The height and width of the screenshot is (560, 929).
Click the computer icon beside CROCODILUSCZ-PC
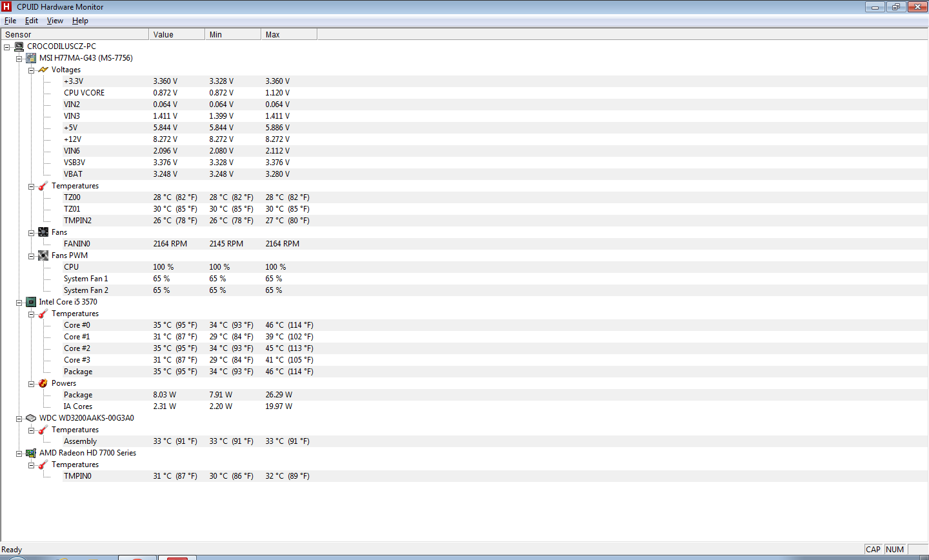[x=19, y=46]
